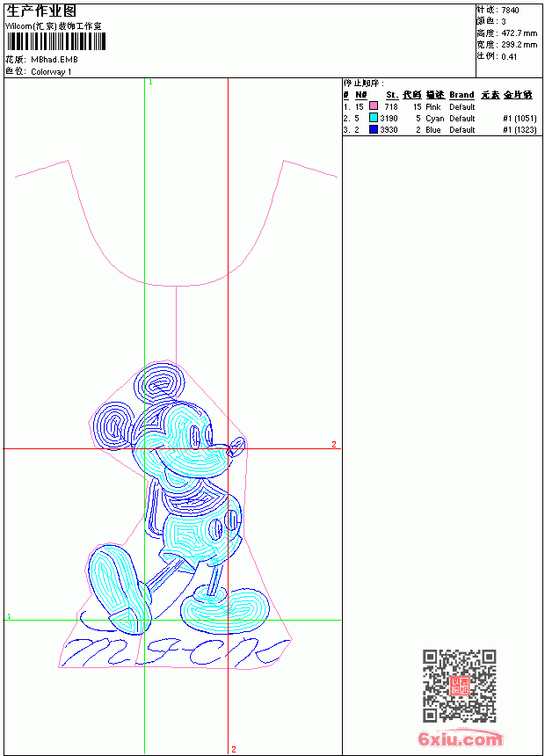
Task: Select the title text 生产作业图
Action: pos(41,11)
